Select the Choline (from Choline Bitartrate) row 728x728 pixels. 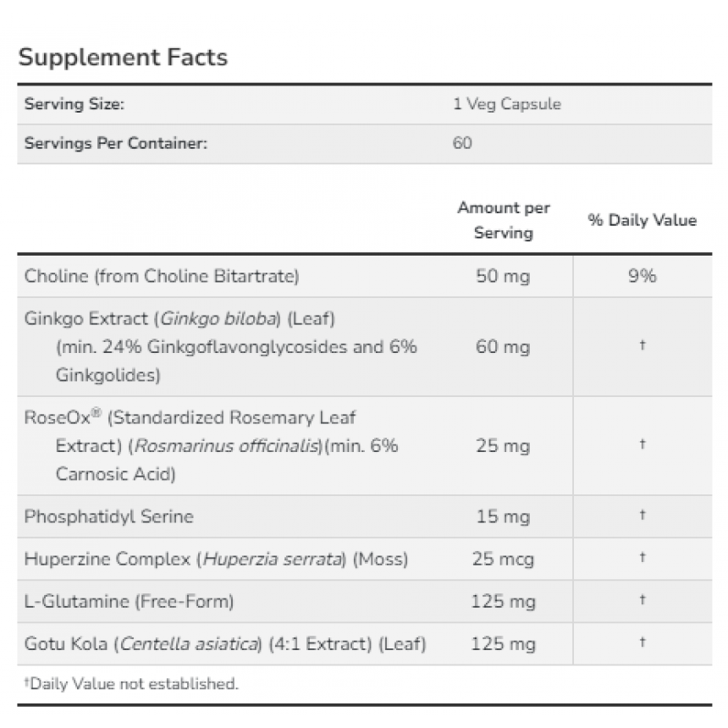coord(365,276)
